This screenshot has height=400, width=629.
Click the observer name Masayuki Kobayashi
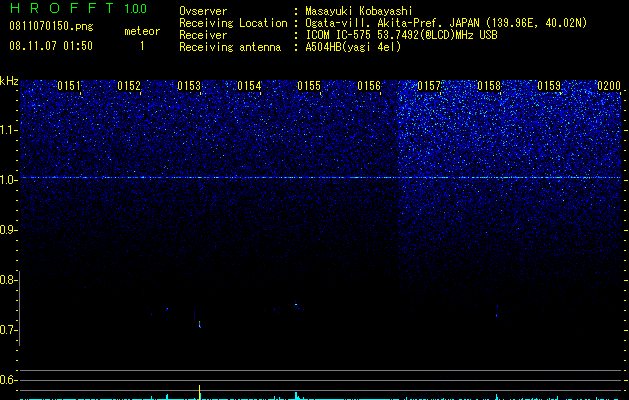tap(359, 11)
